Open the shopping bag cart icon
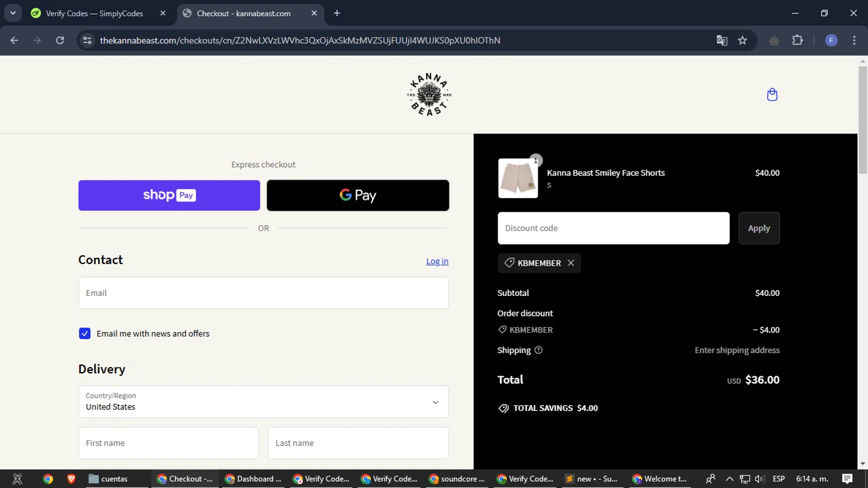 (x=772, y=94)
